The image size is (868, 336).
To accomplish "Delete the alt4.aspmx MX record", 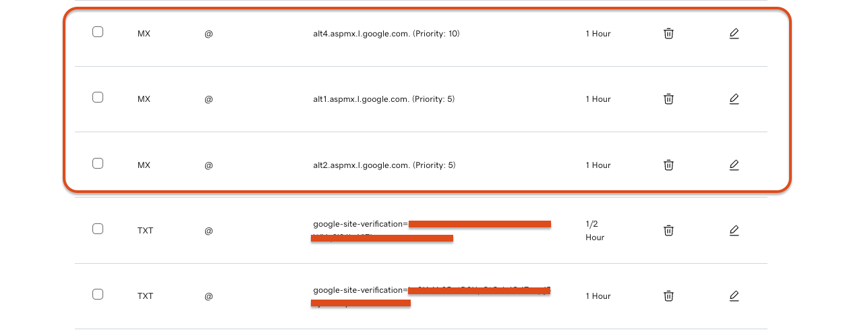I will pyautogui.click(x=668, y=33).
